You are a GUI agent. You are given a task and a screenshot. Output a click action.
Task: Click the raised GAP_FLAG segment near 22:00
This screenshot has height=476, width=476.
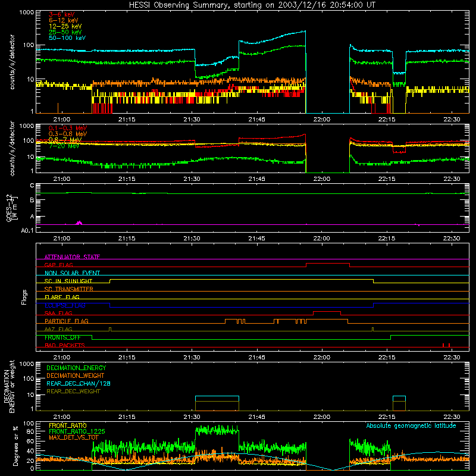click(328, 264)
